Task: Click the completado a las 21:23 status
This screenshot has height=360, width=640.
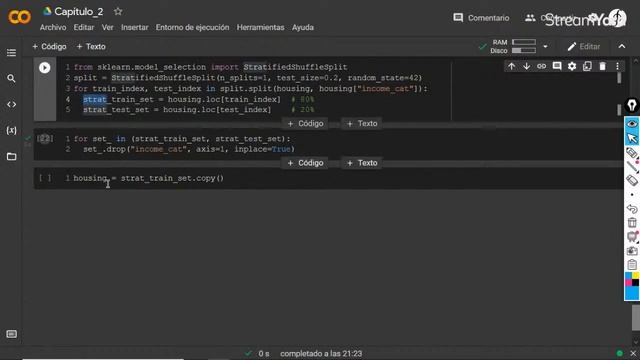Action: pyautogui.click(x=321, y=353)
